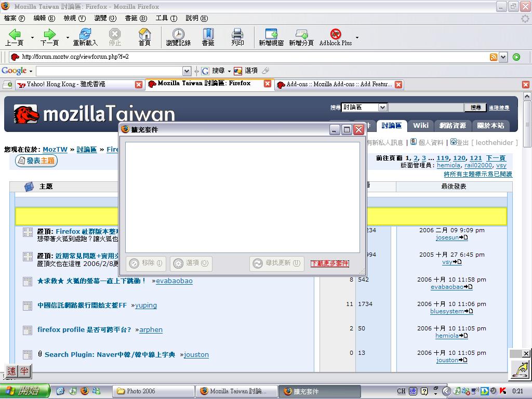Click the post new topic button
The image size is (532, 399).
coord(36,161)
